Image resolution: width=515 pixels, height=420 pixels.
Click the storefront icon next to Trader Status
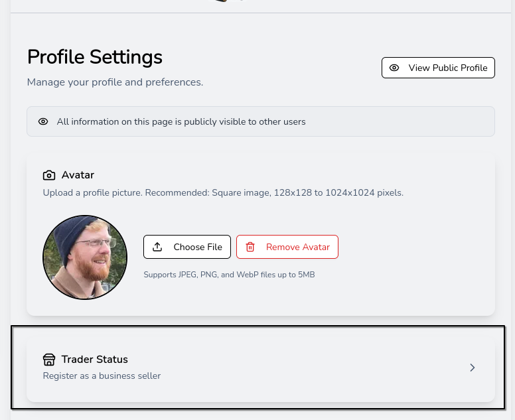[x=49, y=360]
